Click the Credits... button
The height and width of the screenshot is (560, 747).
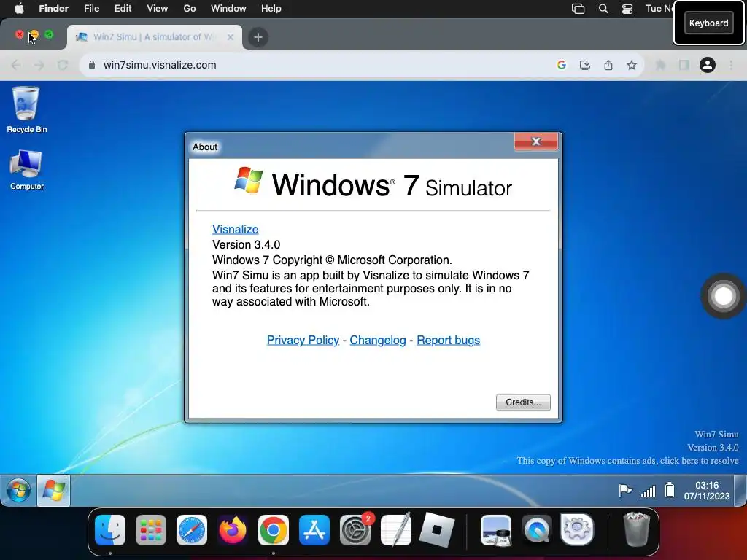coord(523,402)
